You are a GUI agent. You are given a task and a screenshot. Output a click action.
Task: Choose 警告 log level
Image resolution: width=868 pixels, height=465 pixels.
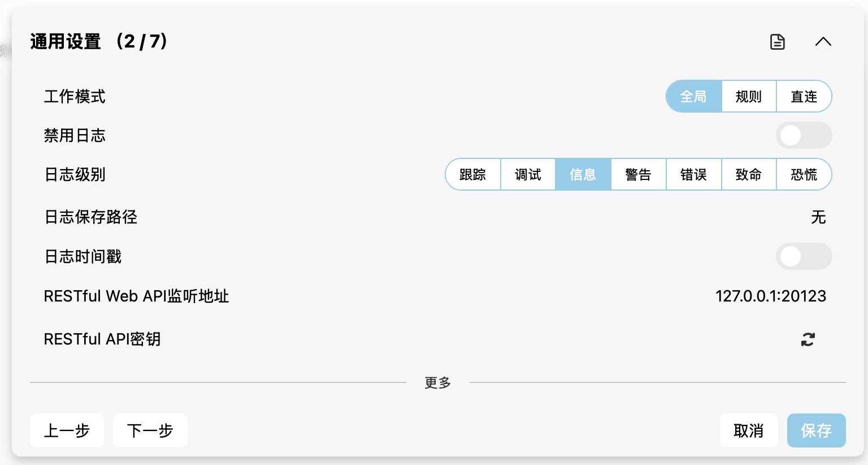[x=638, y=175]
